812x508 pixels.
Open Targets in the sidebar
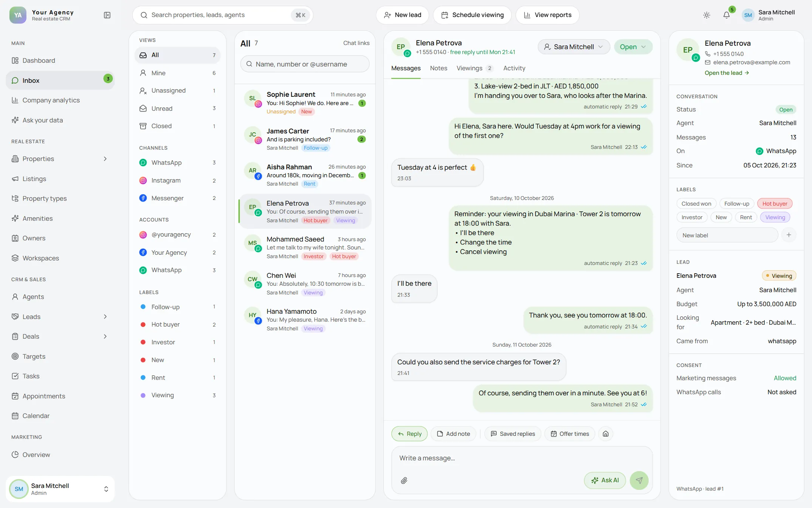[60, 356]
